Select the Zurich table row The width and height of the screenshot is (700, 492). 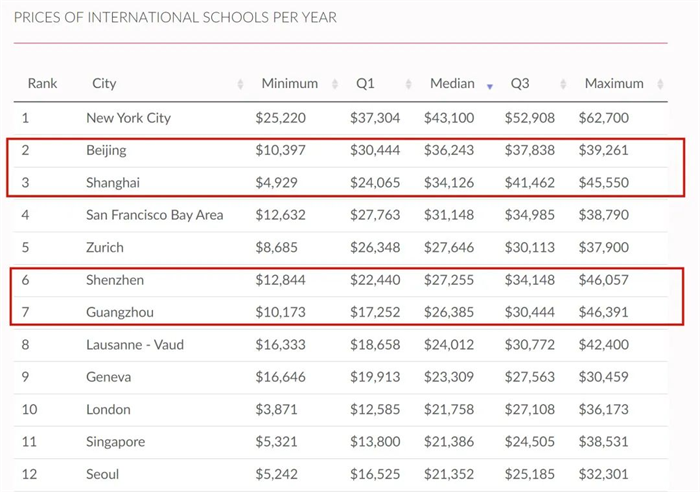click(x=341, y=248)
